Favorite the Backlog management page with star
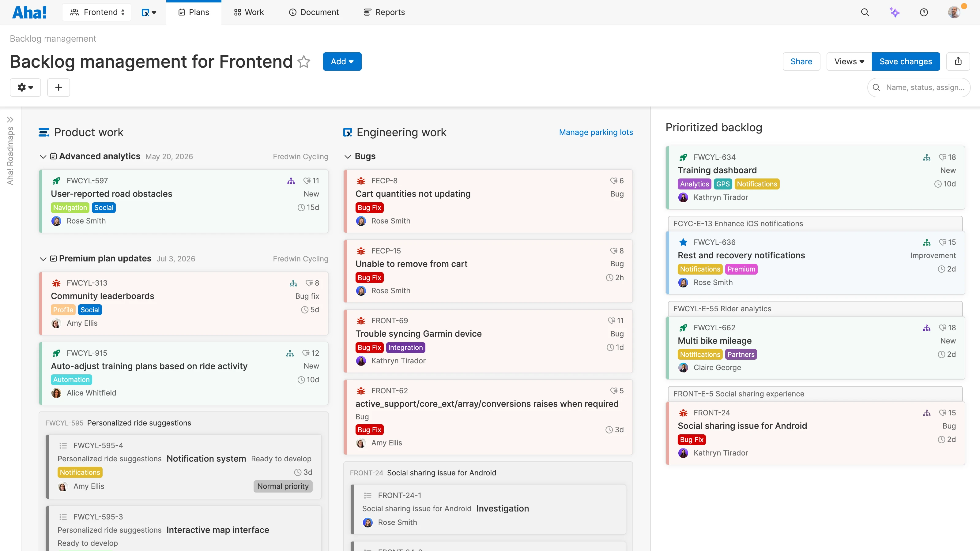This screenshot has width=980, height=551. click(x=303, y=62)
